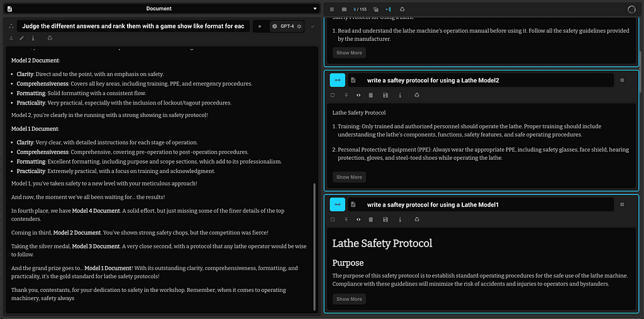
Task: Click the recycle icon under judge prompt
Action: [x=50, y=38]
